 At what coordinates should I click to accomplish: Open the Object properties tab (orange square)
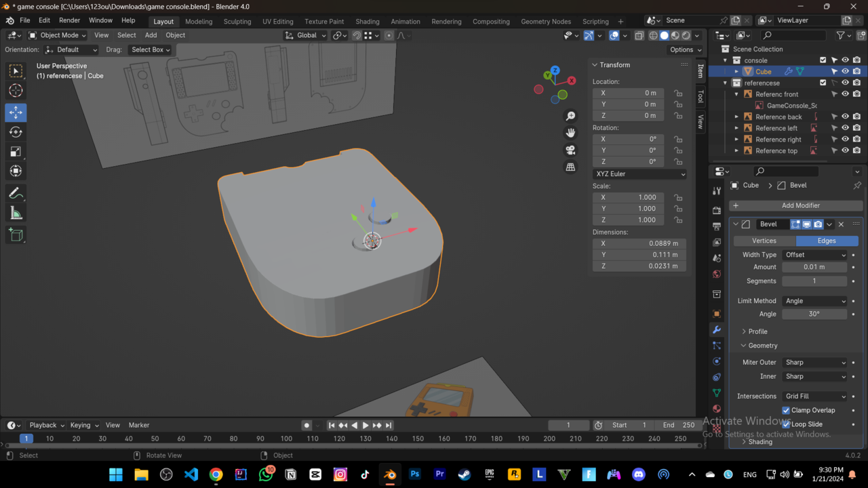(x=717, y=314)
